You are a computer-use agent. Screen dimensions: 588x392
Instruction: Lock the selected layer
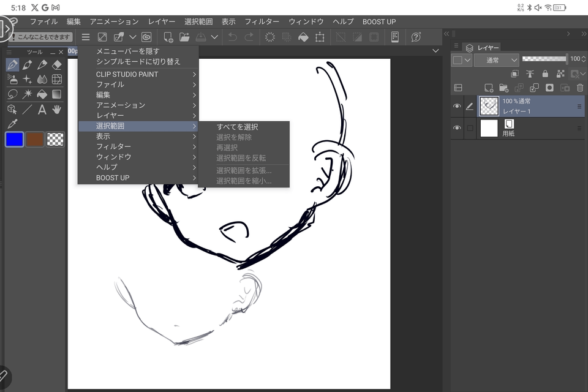click(546, 73)
